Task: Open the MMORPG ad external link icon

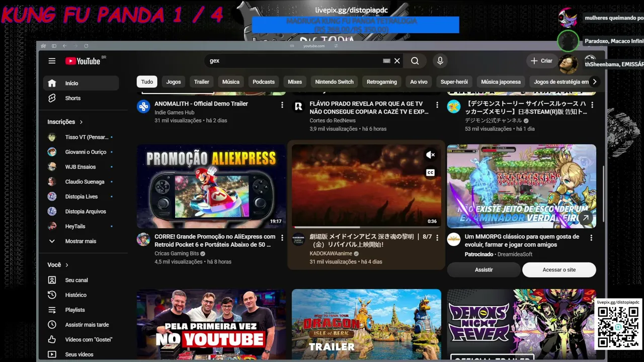Action: click(x=585, y=218)
